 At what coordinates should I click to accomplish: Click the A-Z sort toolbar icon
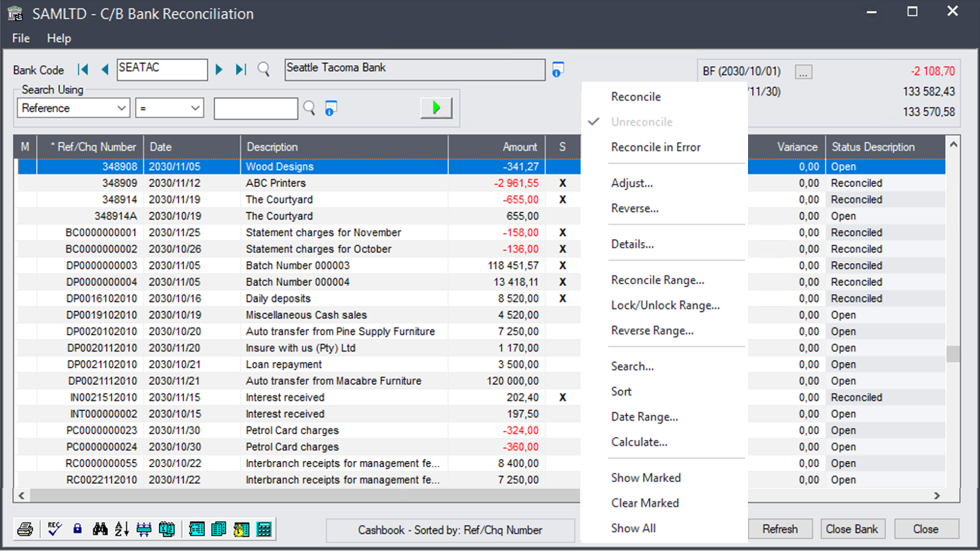122,529
